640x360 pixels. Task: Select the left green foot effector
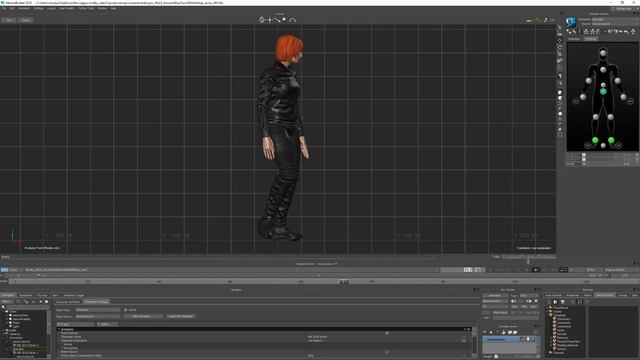595,140
